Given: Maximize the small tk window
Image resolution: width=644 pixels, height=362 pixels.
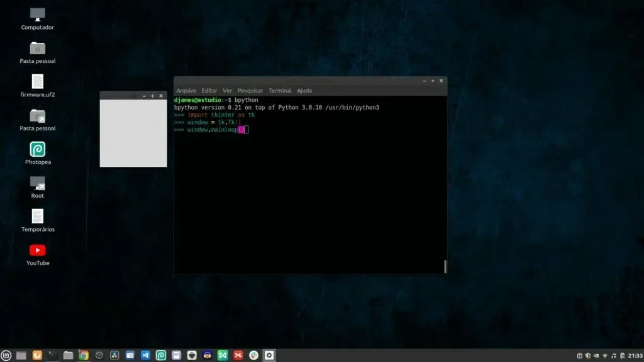Looking at the screenshot, I should (x=152, y=96).
